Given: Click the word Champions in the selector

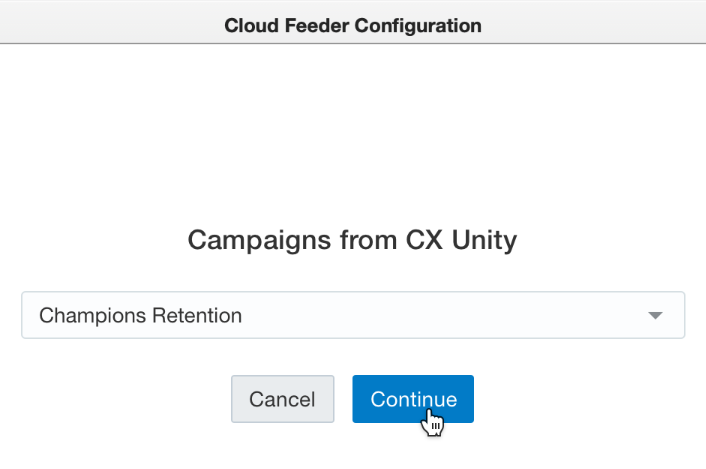Looking at the screenshot, I should 93,316.
